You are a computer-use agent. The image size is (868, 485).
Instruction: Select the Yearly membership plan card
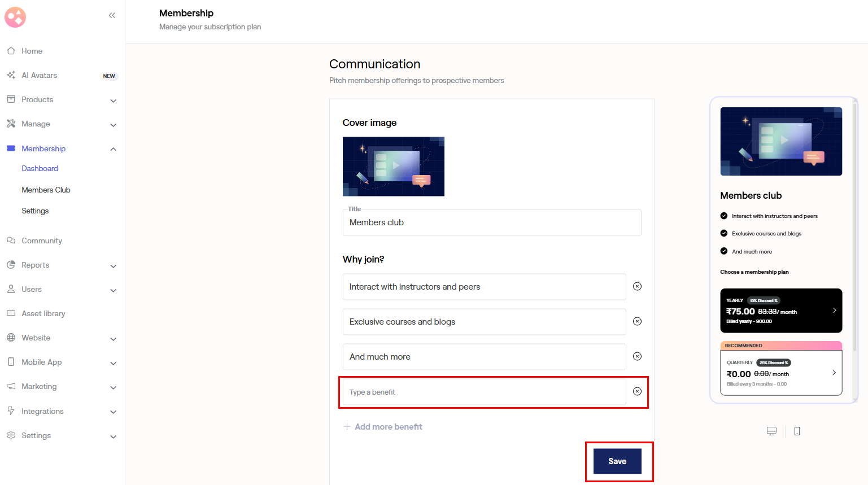click(x=781, y=311)
